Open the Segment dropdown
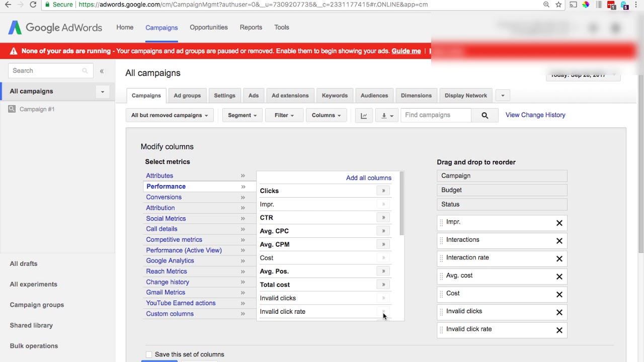Screen dimensions: 644x362 point(242,115)
